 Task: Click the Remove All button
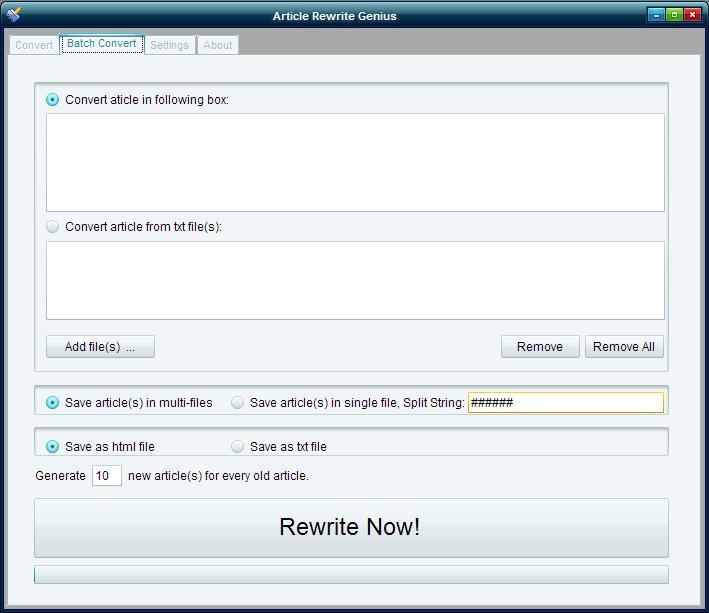click(x=623, y=347)
